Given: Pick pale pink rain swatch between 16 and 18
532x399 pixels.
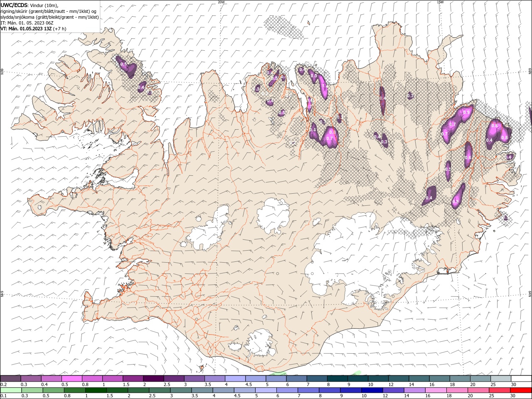Looking at the screenshot, I should coord(435,390).
